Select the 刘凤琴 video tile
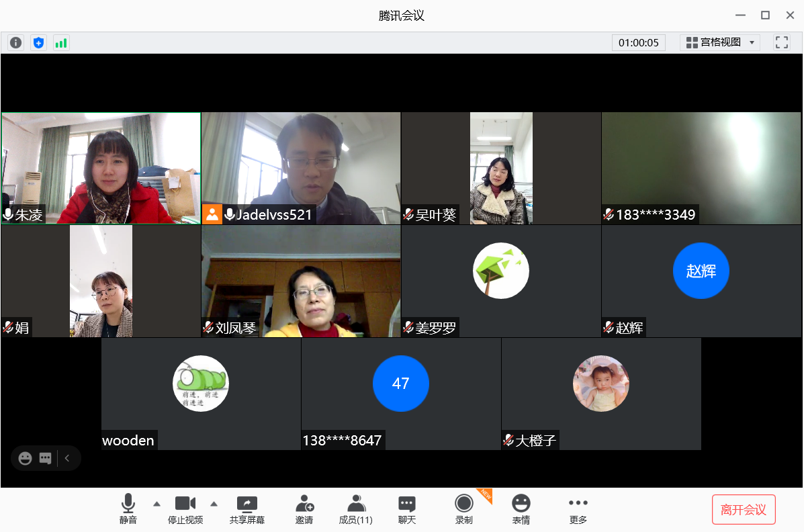The width and height of the screenshot is (804, 532). pos(301,281)
